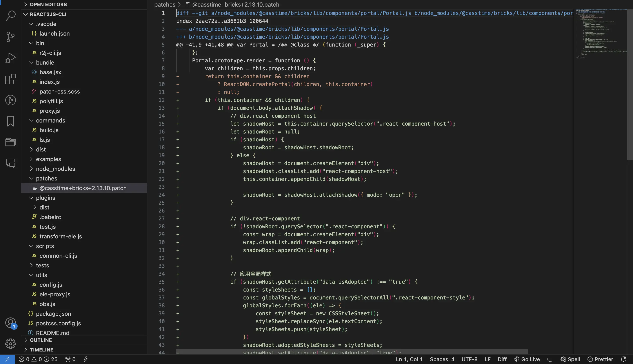Toggle Prettier formatter status item
This screenshot has width=633, height=364.
tap(600, 359)
